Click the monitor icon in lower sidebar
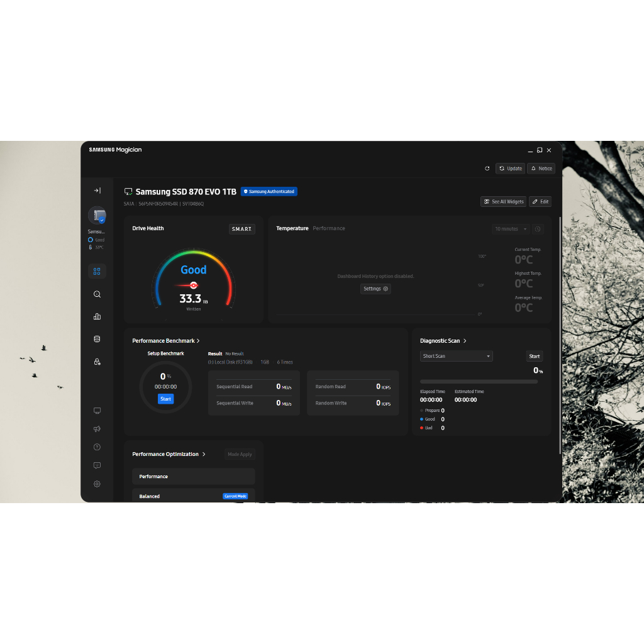The image size is (644, 644). coord(97,411)
